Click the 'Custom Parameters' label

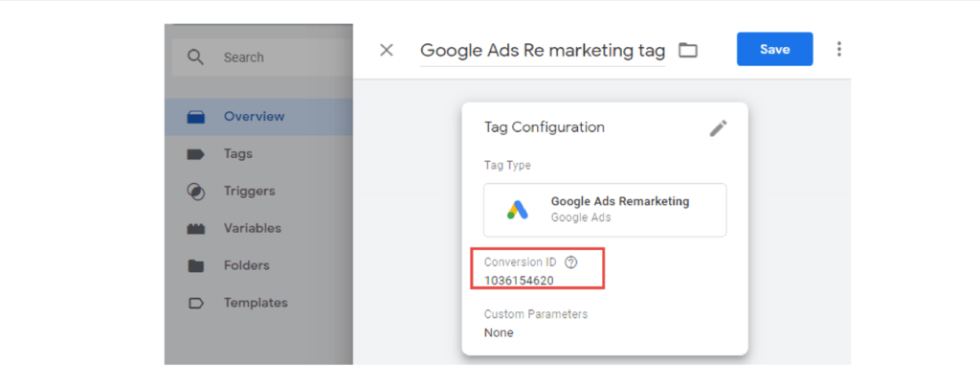tap(536, 314)
